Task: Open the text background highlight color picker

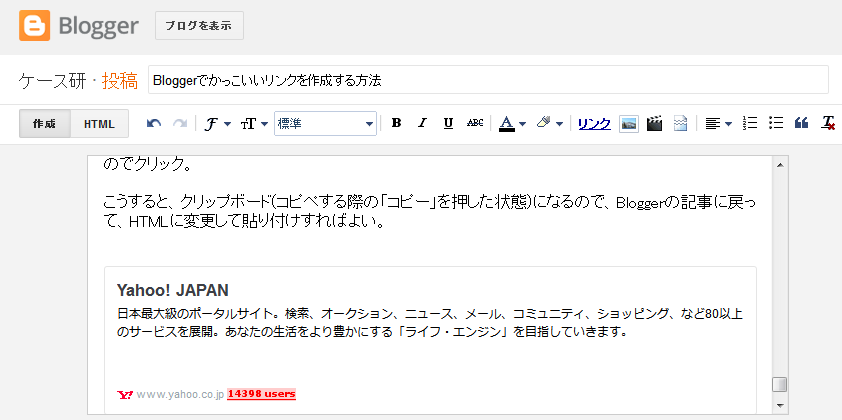Action: (x=549, y=124)
